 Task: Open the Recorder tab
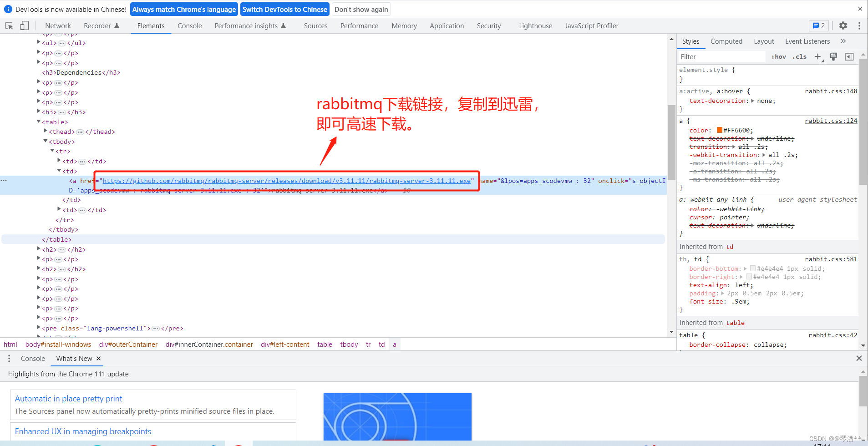(102, 26)
